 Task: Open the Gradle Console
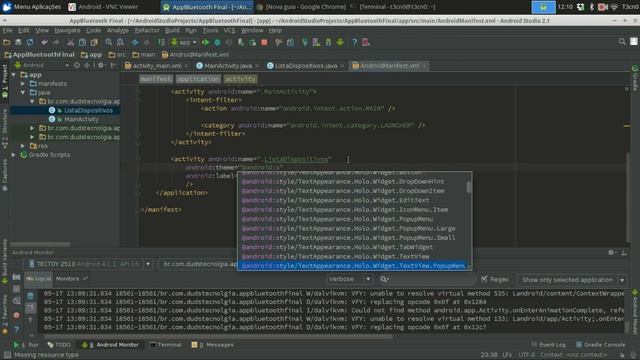pyautogui.click(x=600, y=345)
